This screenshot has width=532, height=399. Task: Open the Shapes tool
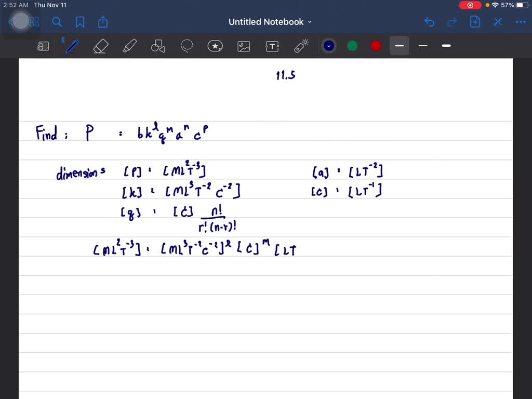point(158,46)
